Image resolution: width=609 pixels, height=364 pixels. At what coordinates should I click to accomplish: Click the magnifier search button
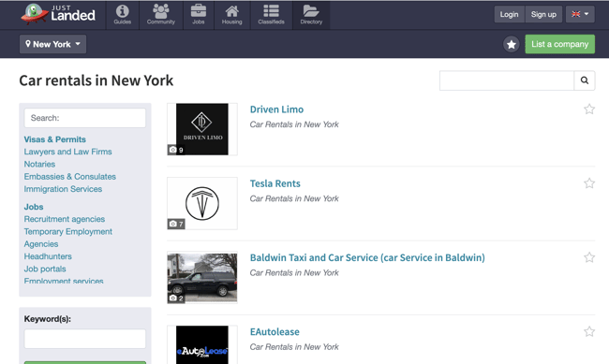[x=584, y=80]
